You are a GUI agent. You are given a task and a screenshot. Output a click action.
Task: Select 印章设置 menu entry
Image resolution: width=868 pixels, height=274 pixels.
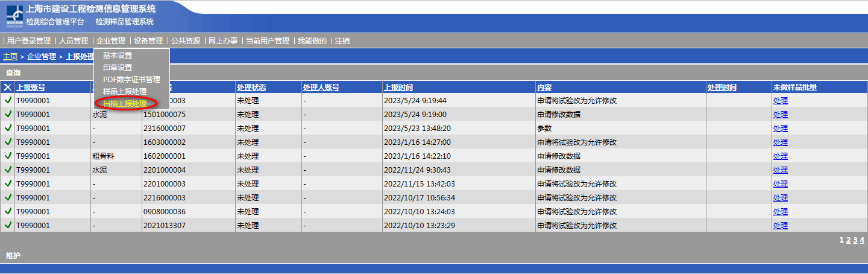point(118,68)
